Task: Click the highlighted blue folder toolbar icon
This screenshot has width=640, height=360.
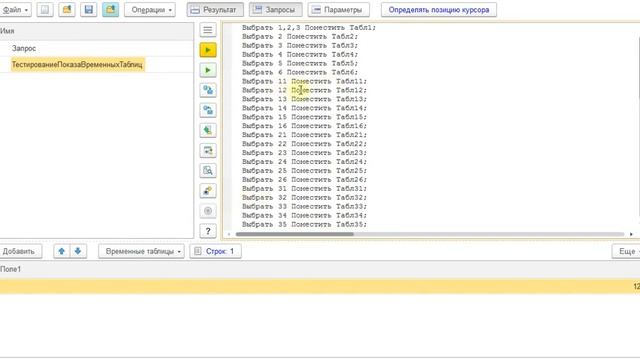Action: coord(111,9)
